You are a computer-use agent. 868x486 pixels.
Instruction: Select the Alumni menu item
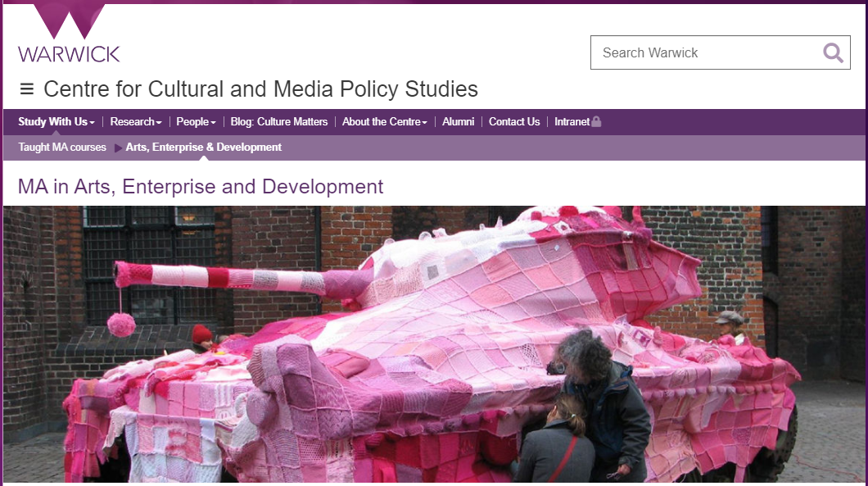(459, 122)
